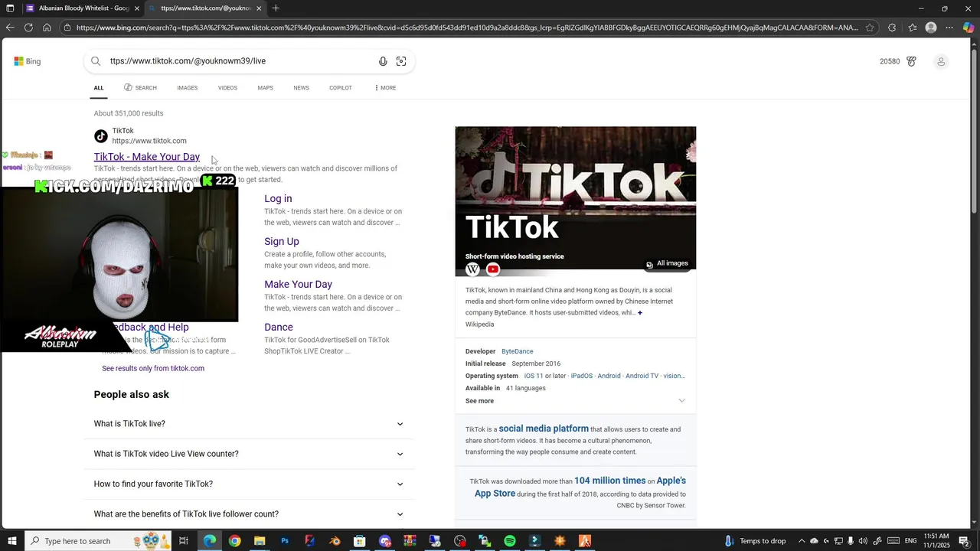Open the Make Your Day sitelink
Viewport: 980px width, 551px height.
[298, 284]
